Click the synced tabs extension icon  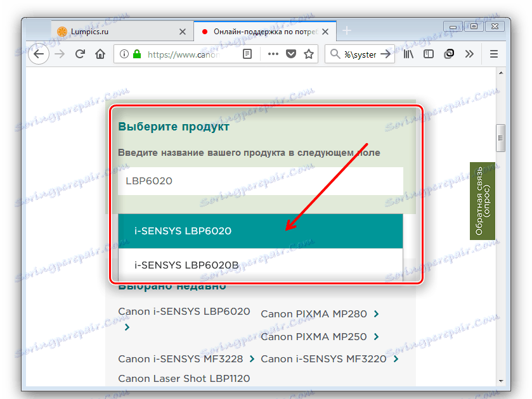pos(449,54)
